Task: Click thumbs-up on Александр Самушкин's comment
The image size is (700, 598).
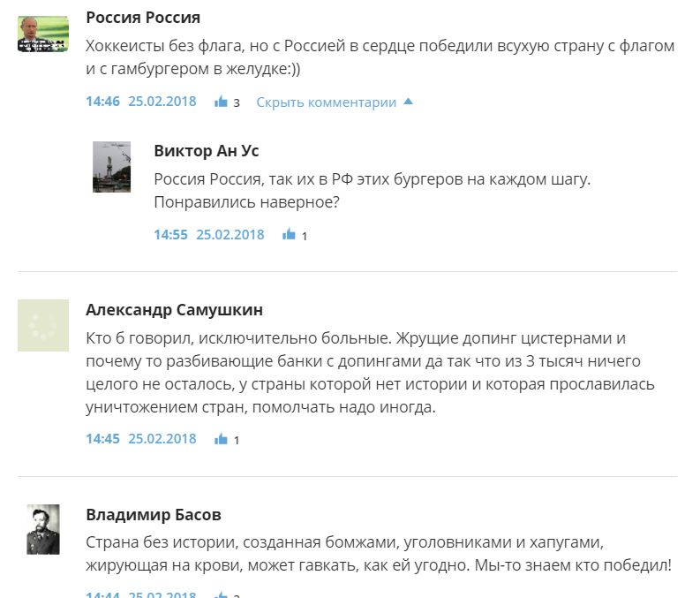Action: click(x=221, y=439)
